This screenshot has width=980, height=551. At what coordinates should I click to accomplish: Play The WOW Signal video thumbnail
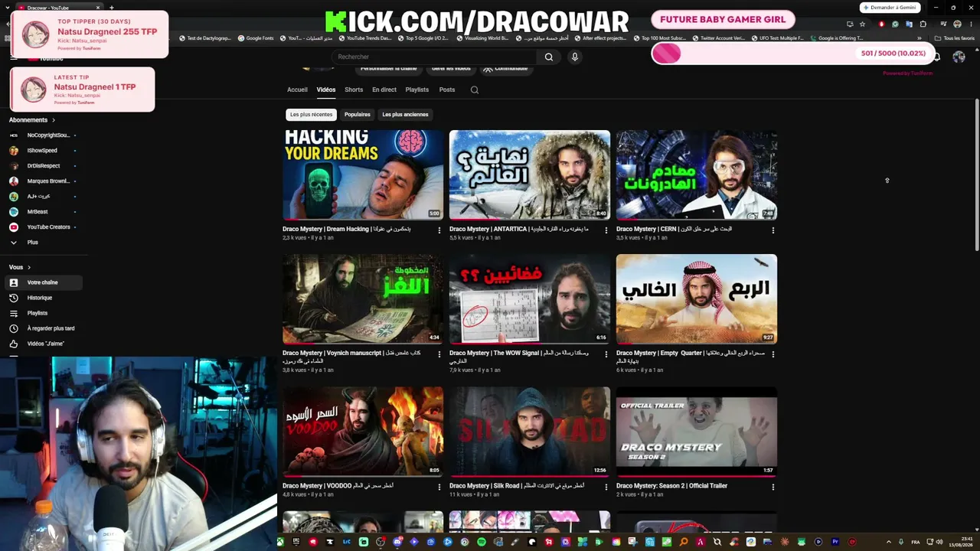(x=530, y=299)
